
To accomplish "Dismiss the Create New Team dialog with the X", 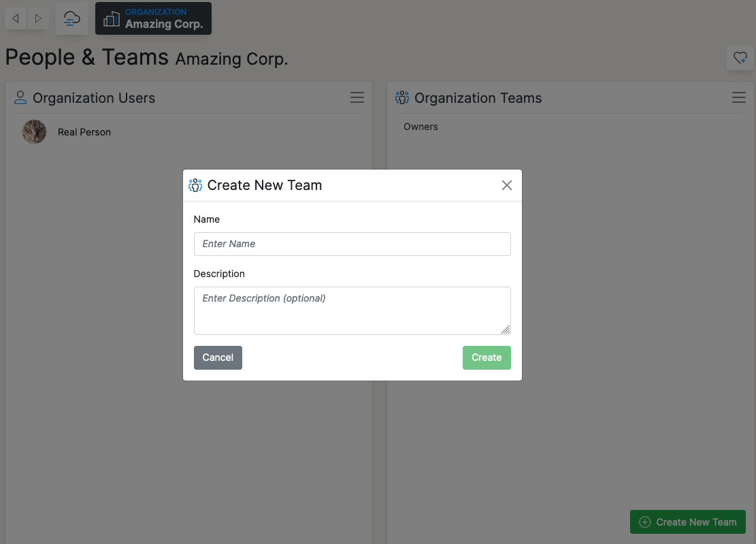I will (506, 185).
